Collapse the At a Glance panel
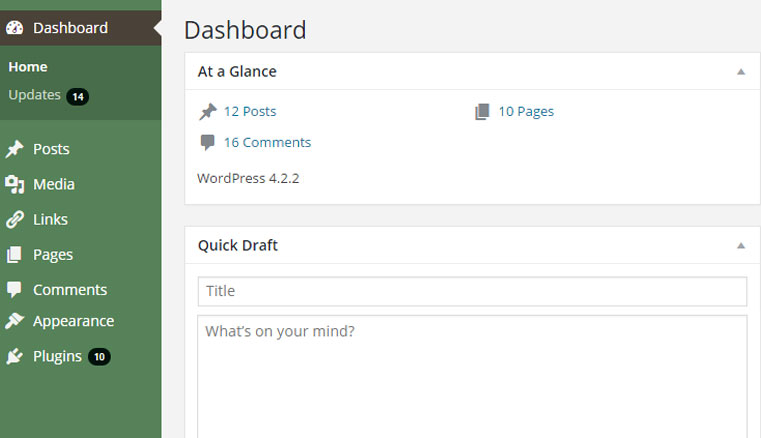Viewport: 761px width, 438px height. pyautogui.click(x=741, y=72)
